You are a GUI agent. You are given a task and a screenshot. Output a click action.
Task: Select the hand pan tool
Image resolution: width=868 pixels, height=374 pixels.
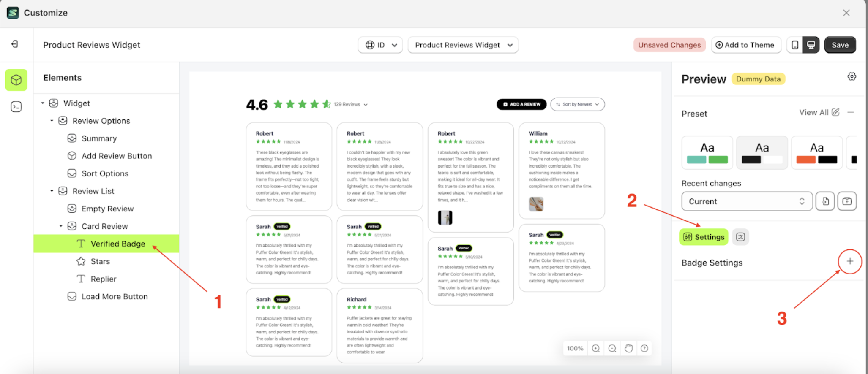click(628, 348)
